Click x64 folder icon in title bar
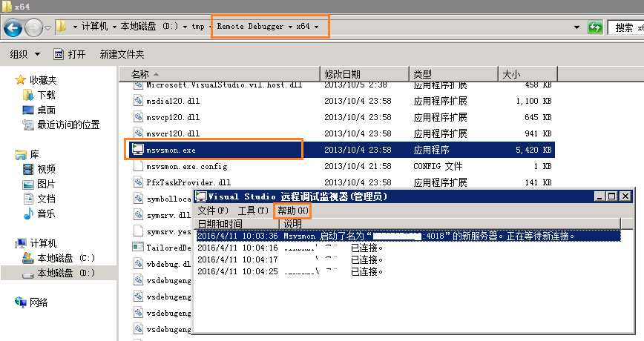 (x=7, y=6)
